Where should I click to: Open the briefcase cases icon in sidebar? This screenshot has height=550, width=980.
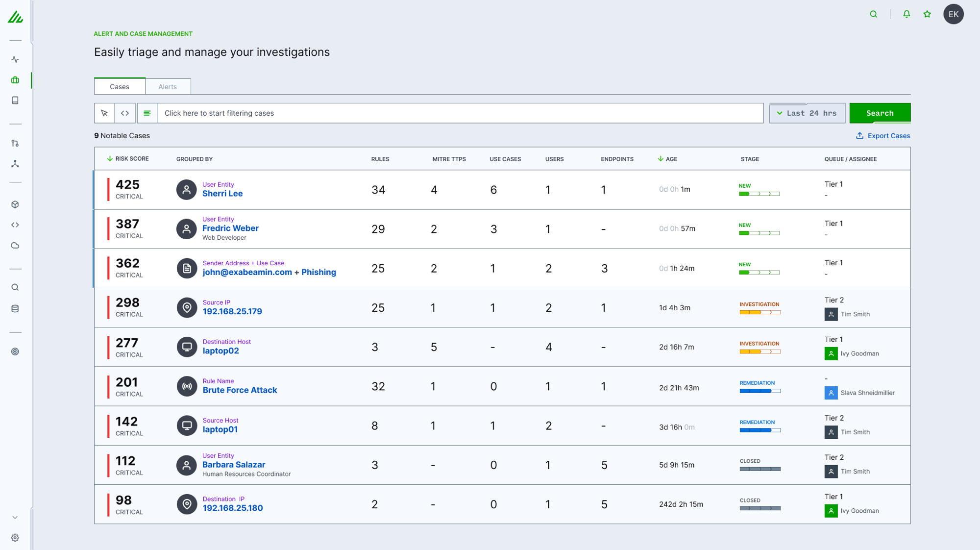[x=15, y=80]
